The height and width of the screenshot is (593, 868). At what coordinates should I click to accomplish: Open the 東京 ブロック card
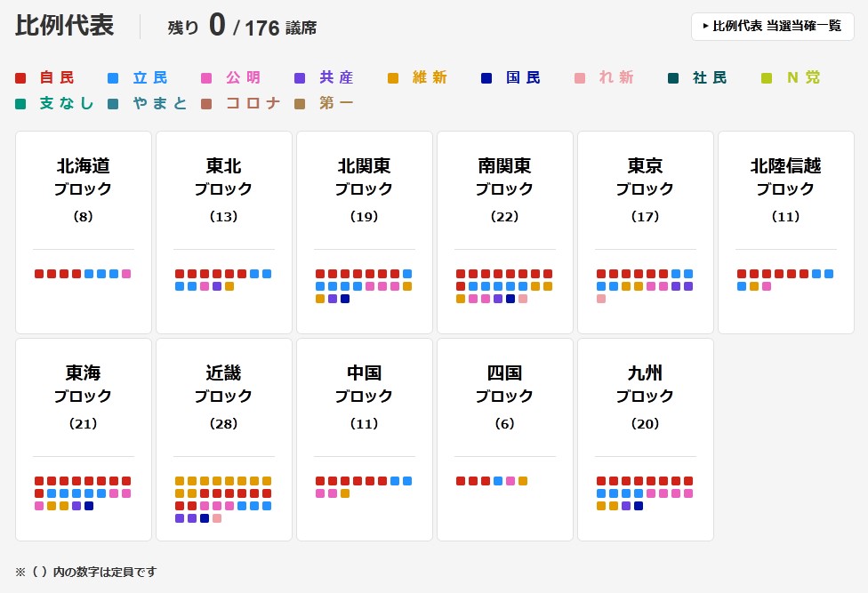645,232
